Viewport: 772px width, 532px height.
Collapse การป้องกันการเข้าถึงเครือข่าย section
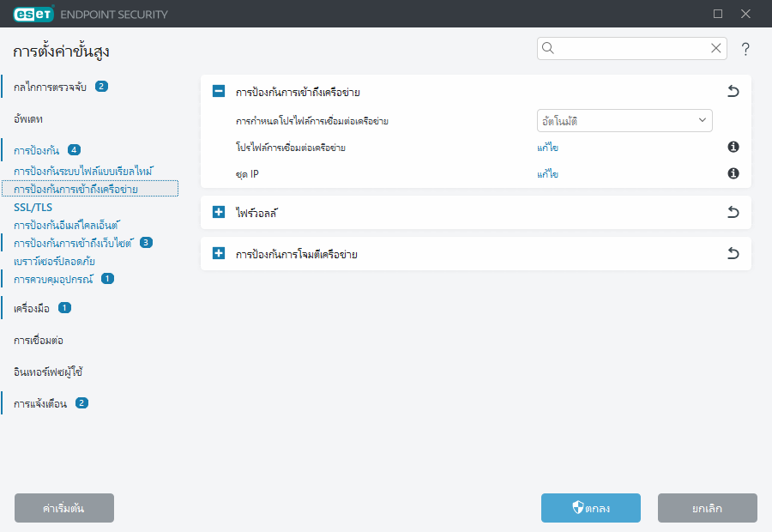(219, 91)
